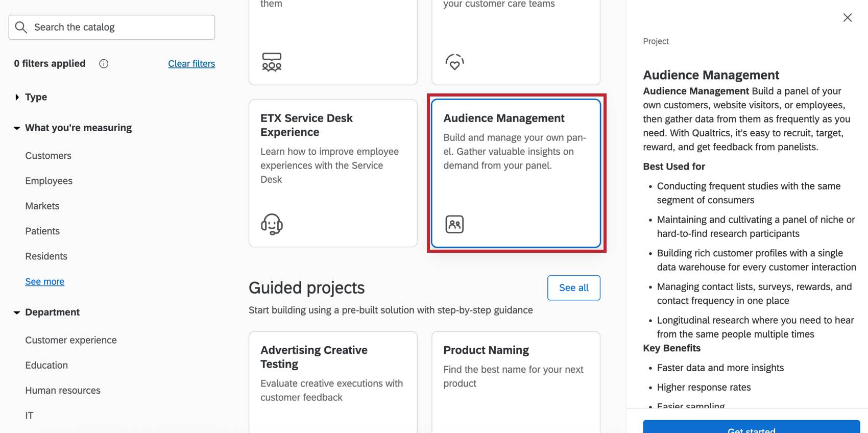Click the Clear filters link
The image size is (868, 433).
[191, 64]
